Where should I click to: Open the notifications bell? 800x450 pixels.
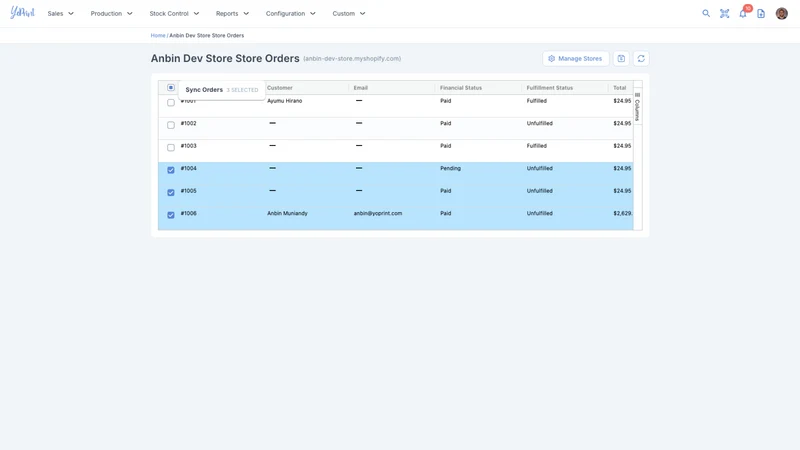(743, 14)
